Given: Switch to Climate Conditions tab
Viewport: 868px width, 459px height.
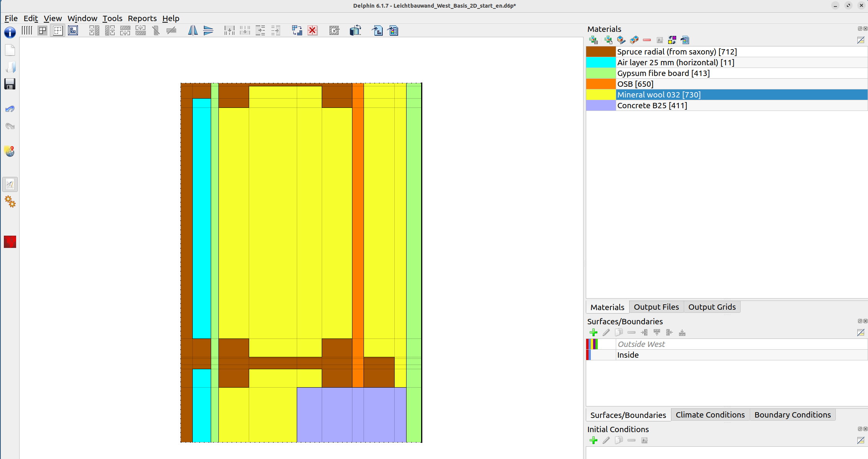Looking at the screenshot, I should click(710, 415).
